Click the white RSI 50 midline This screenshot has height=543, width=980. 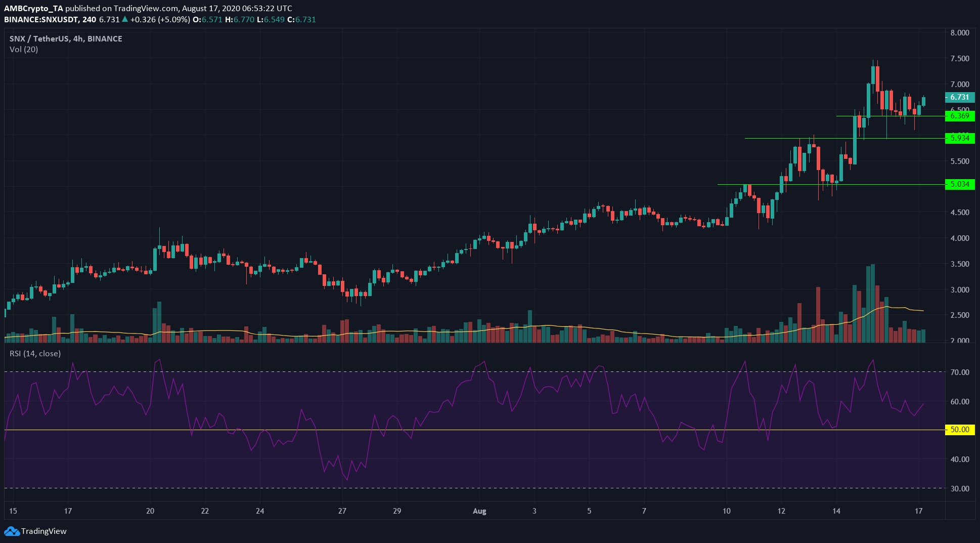point(474,430)
